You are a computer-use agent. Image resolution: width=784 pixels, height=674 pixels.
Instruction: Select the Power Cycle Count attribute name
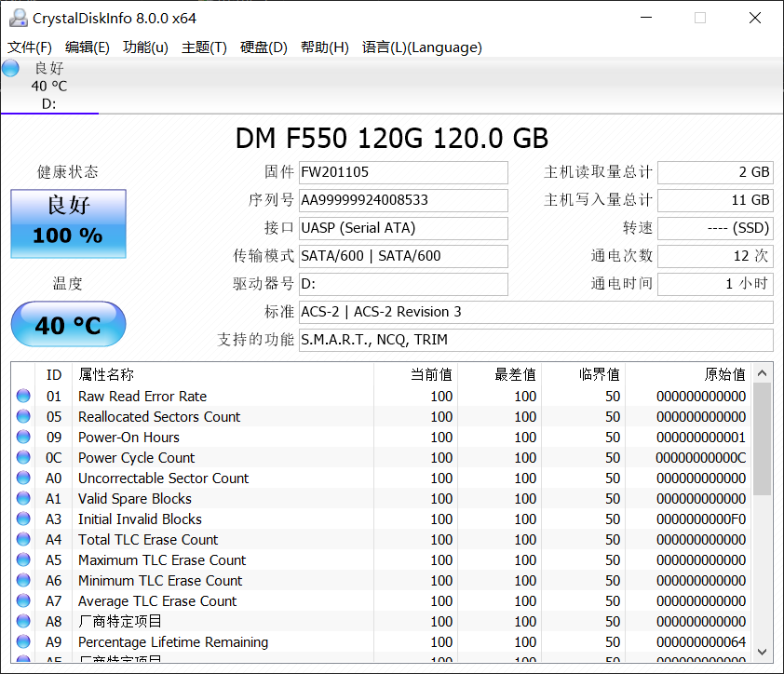pos(137,458)
